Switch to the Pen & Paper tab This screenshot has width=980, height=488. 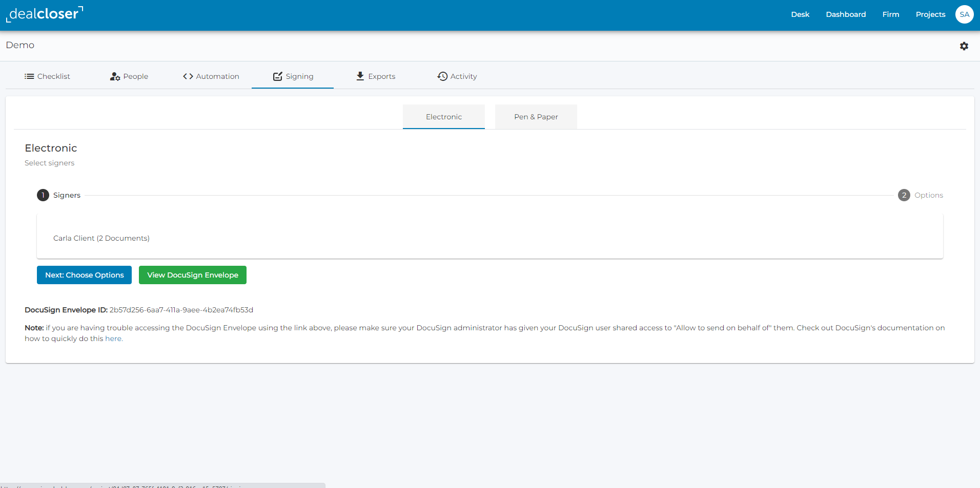coord(536,116)
